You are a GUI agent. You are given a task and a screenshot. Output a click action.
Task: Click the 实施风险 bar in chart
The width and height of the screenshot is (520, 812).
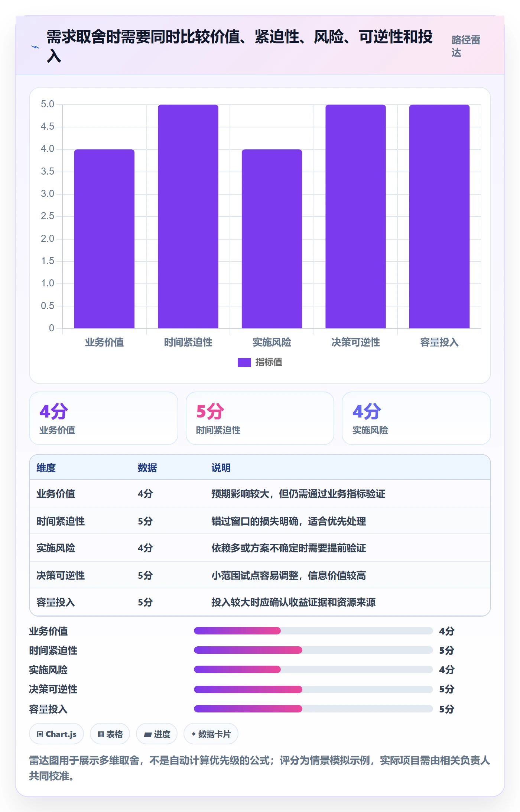[x=272, y=239]
